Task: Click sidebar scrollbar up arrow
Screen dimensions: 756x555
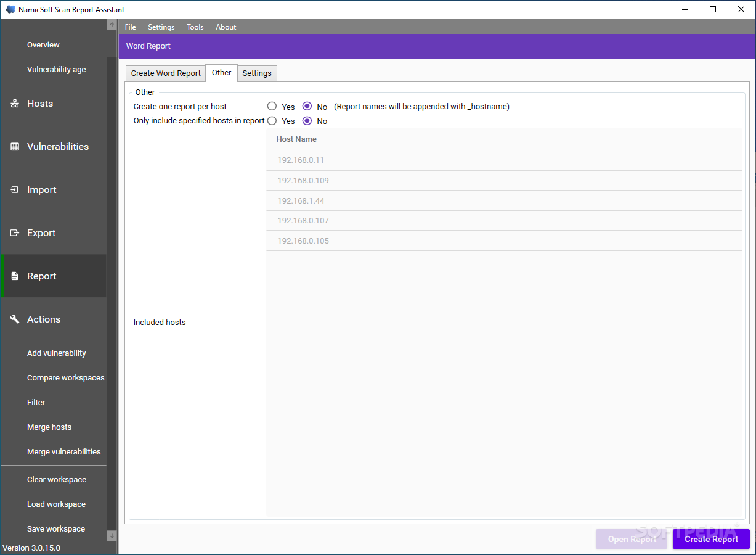Action: [112, 25]
